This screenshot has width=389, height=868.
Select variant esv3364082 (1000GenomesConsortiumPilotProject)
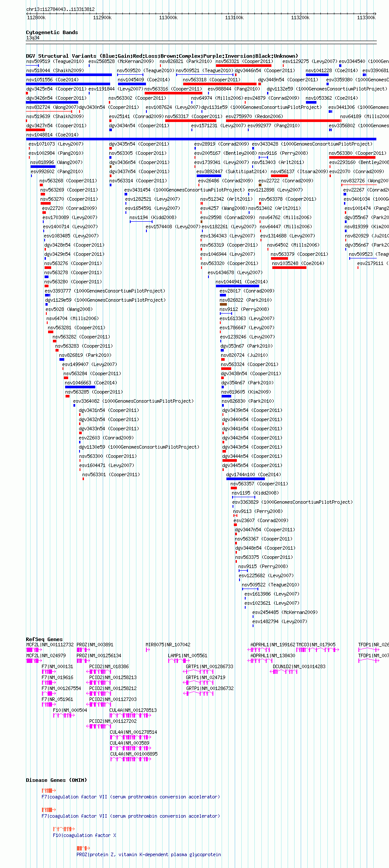point(133,401)
